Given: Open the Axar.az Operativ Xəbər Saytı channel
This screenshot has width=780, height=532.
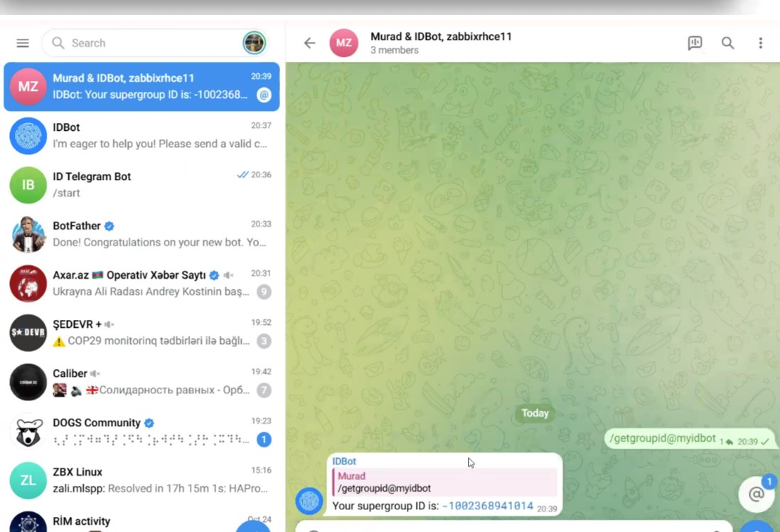Looking at the screenshot, I should (x=142, y=283).
